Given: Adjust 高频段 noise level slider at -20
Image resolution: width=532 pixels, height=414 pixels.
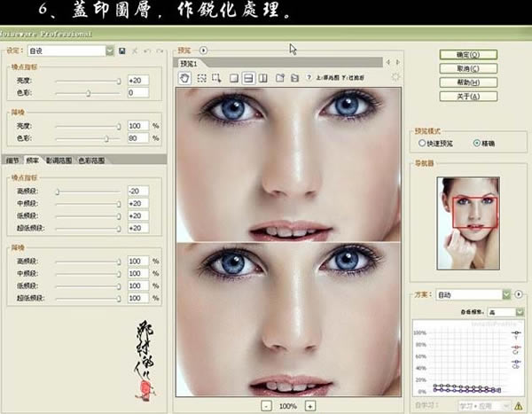Looking at the screenshot, I should [x=58, y=191].
